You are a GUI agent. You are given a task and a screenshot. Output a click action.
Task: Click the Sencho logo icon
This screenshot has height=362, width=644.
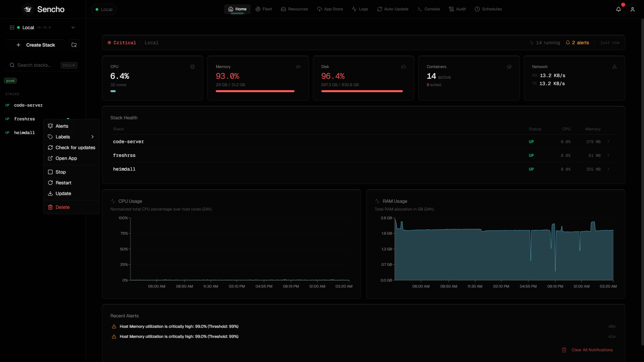pos(28,9)
